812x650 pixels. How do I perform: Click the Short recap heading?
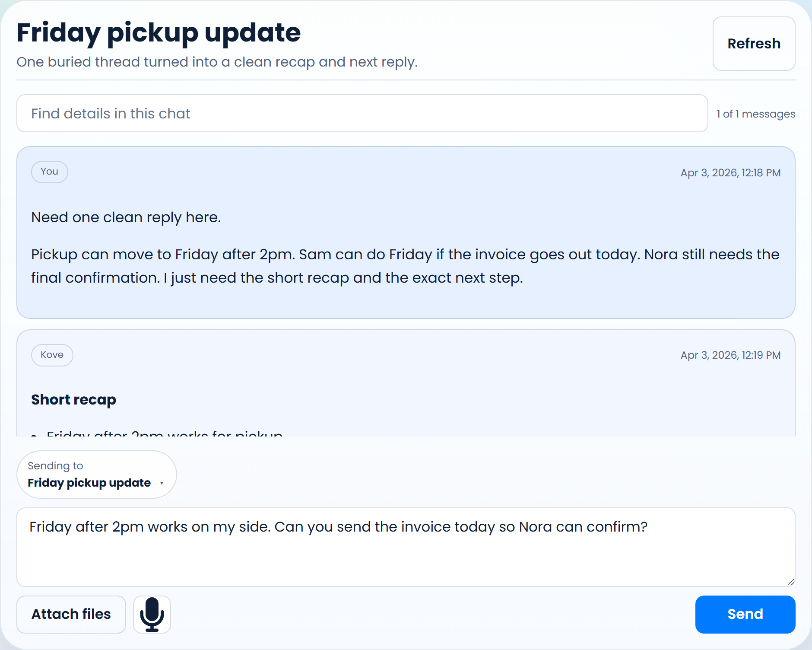pyautogui.click(x=73, y=400)
